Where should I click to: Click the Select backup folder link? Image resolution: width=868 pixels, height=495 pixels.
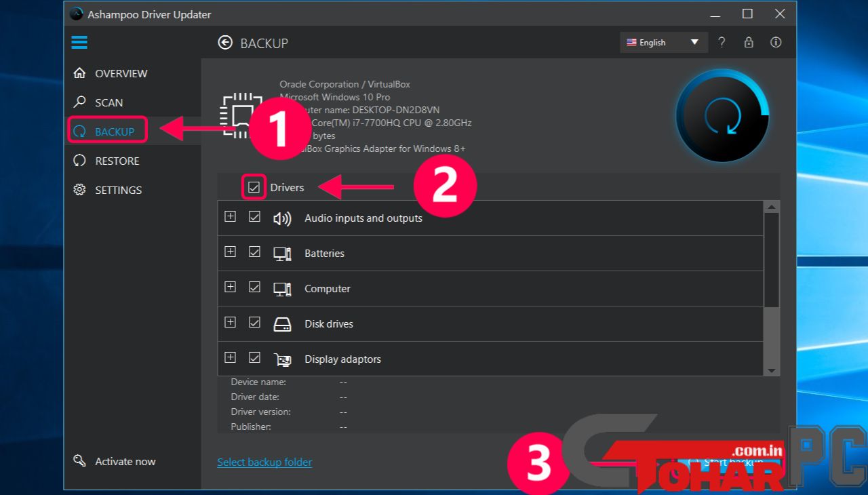click(264, 462)
